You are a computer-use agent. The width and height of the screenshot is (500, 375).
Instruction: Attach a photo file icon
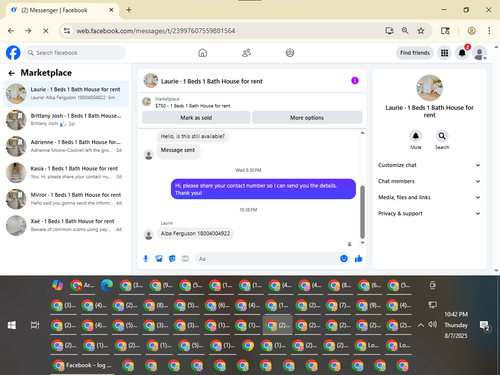[159, 259]
